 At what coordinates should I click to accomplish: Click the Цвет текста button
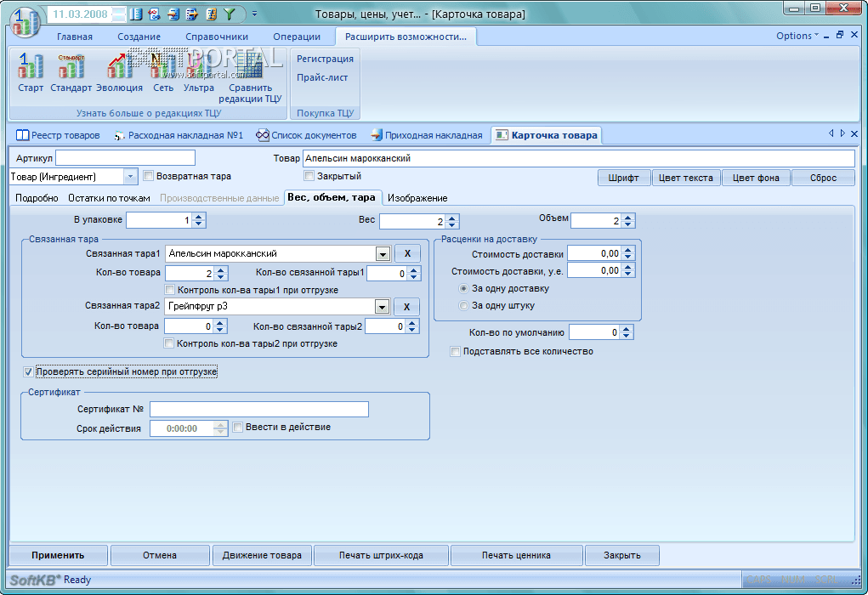(686, 178)
